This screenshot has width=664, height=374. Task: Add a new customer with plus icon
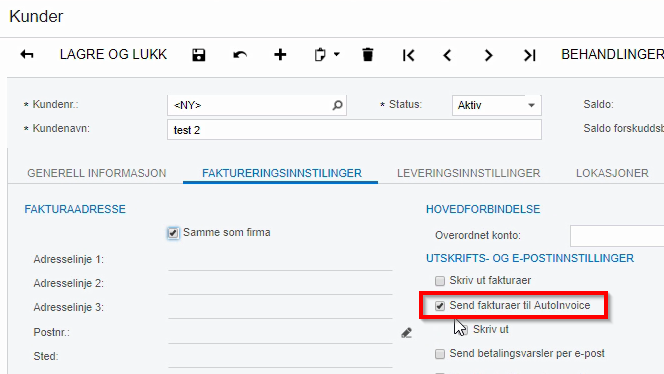(280, 55)
